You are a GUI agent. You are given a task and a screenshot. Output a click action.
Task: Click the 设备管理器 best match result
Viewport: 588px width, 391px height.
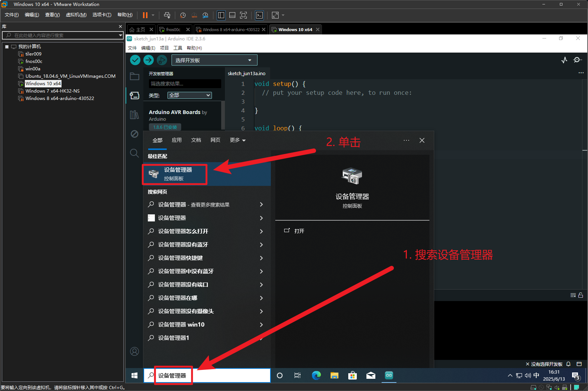[x=207, y=174]
